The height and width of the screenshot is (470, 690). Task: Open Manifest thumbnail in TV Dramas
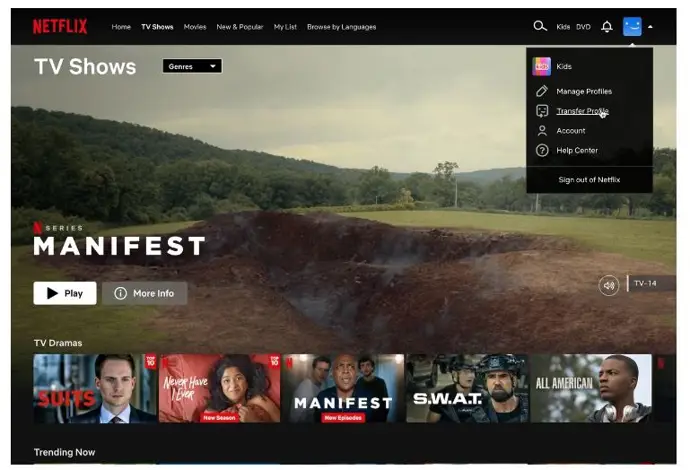click(343, 389)
